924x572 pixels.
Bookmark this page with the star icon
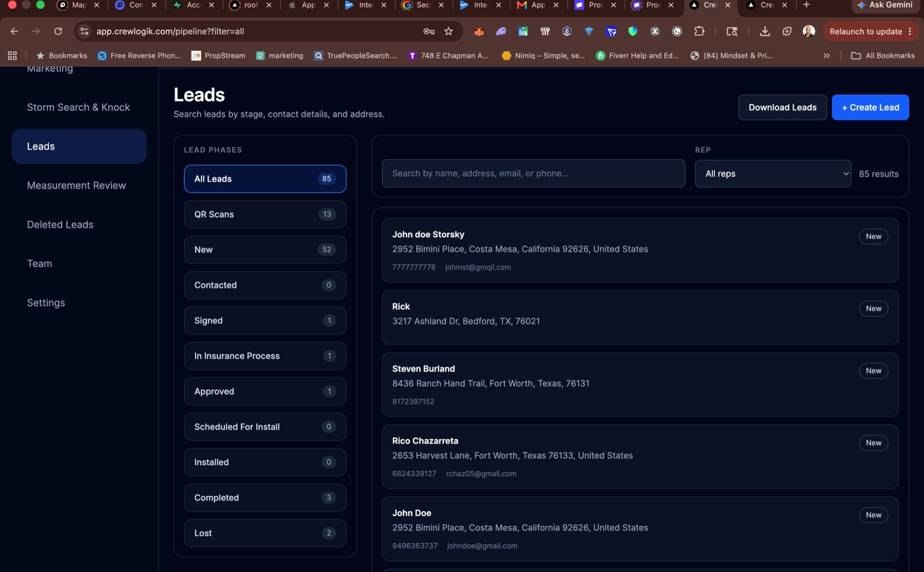click(449, 31)
